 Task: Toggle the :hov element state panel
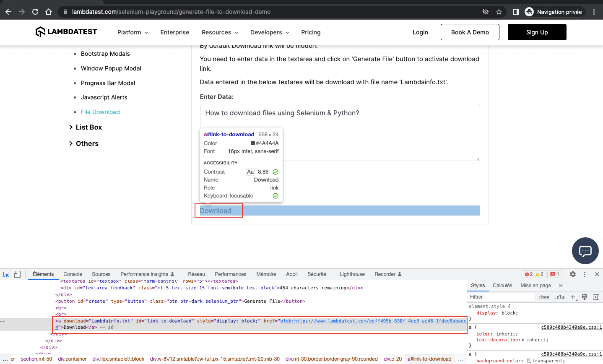pyautogui.click(x=544, y=297)
